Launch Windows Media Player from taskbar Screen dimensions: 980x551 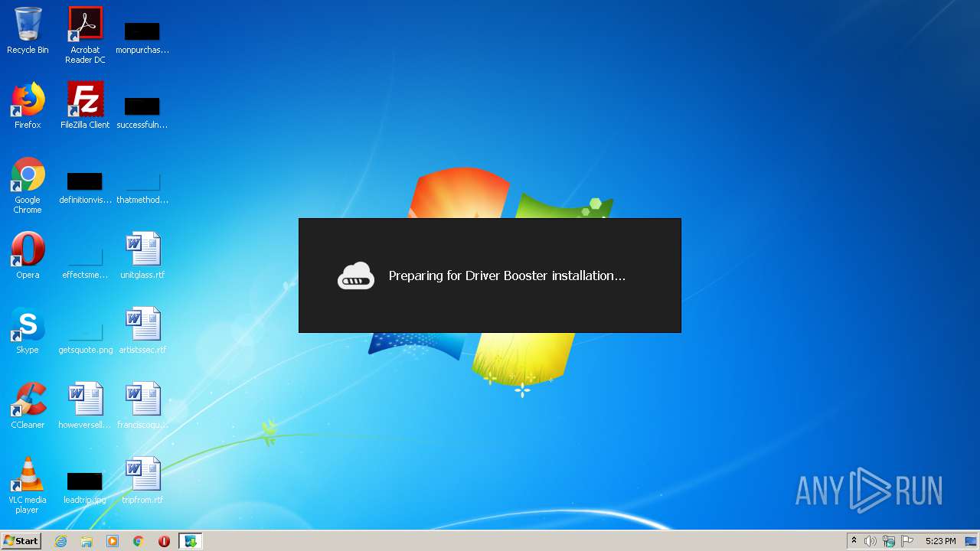113,541
